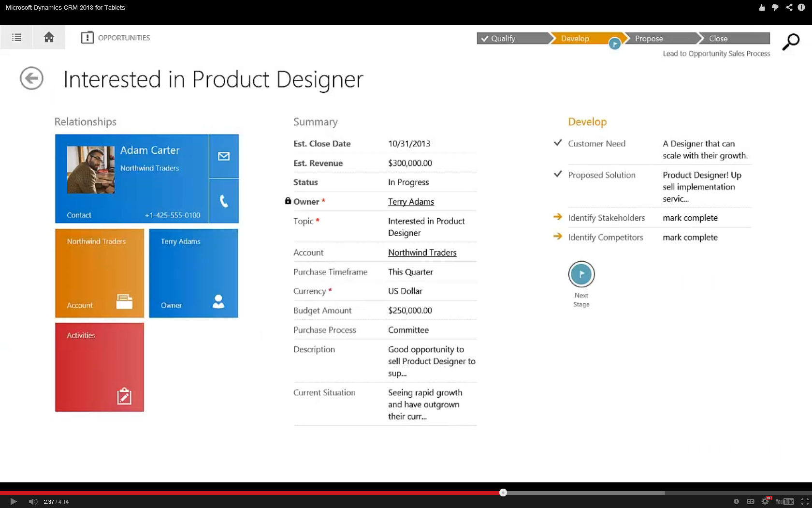Open the Purchase Timeframe option set
Image resolution: width=812 pixels, height=508 pixels.
point(410,272)
